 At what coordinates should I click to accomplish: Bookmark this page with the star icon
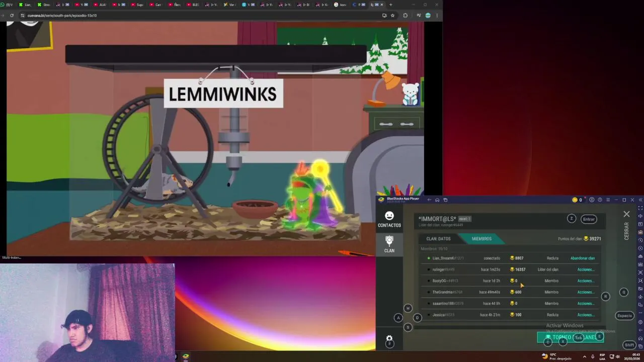coord(392,15)
